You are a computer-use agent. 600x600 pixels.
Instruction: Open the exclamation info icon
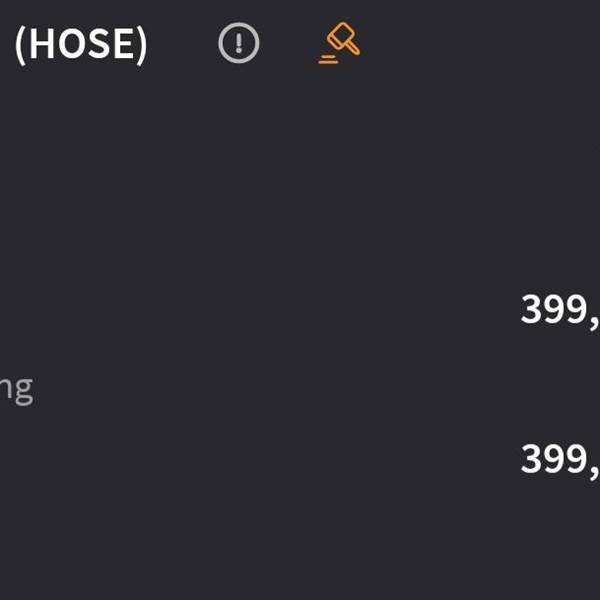coord(239,43)
